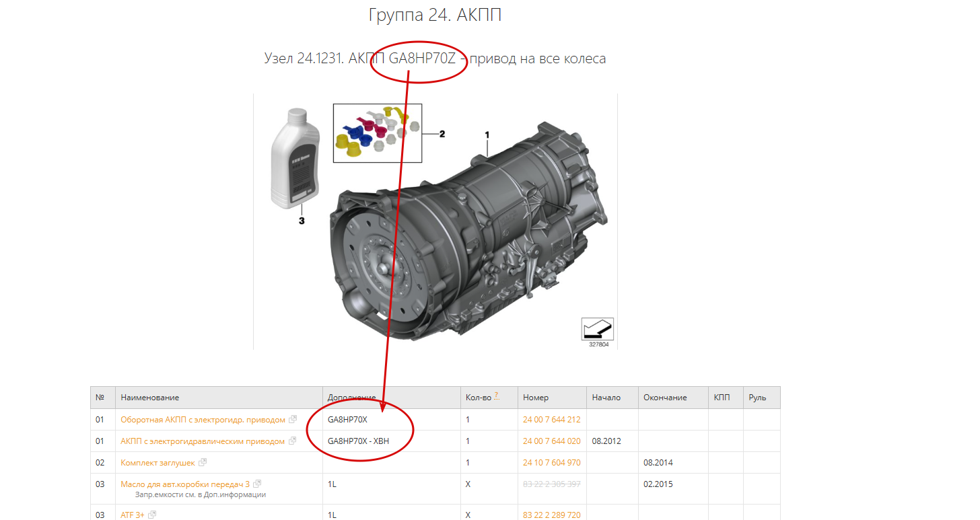Screen dimensions: 980x520
Task: Click start date 08.2012
Action: pos(606,441)
